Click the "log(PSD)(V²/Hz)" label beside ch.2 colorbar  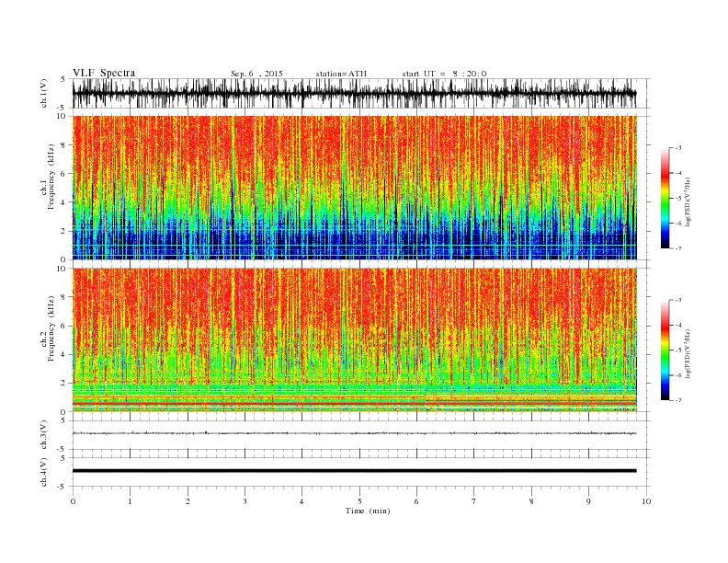coord(688,353)
